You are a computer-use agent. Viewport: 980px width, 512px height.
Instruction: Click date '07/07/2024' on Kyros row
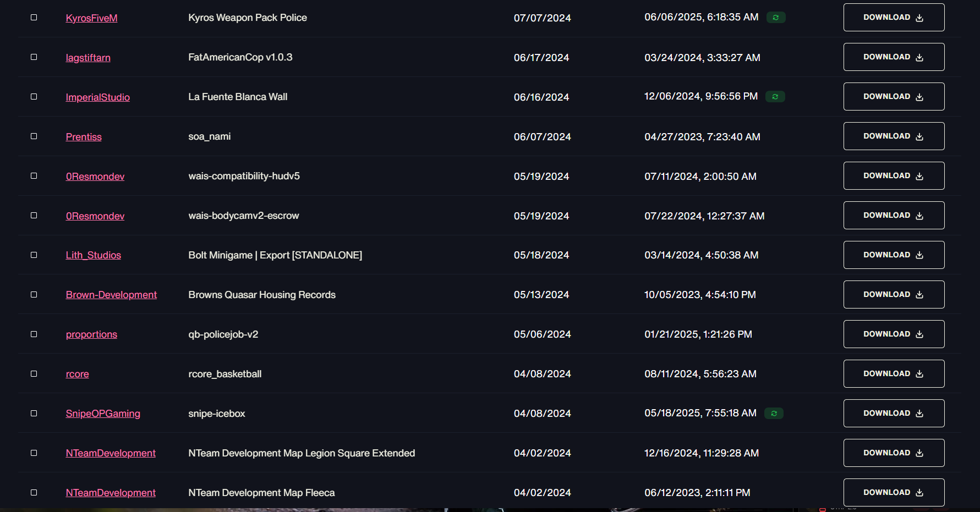click(543, 18)
